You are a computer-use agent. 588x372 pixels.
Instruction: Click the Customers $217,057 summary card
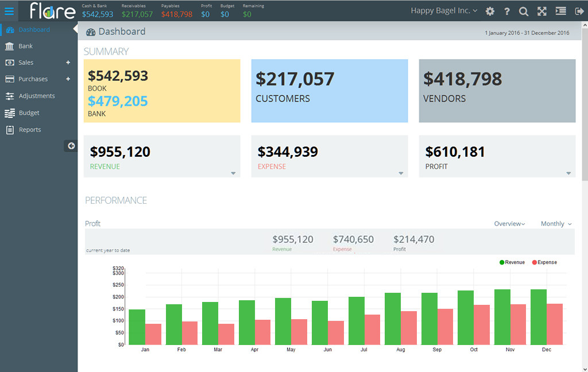tap(329, 91)
